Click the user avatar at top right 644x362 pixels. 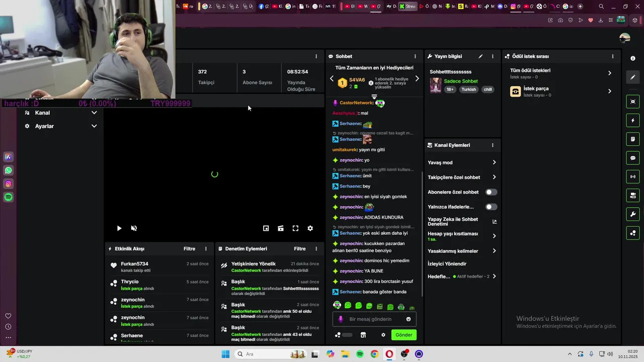tap(625, 38)
